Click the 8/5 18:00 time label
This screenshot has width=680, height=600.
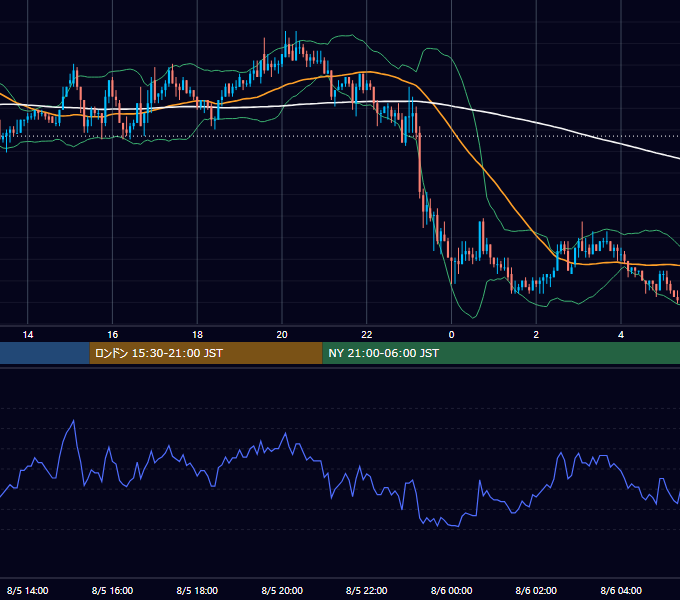click(x=197, y=590)
